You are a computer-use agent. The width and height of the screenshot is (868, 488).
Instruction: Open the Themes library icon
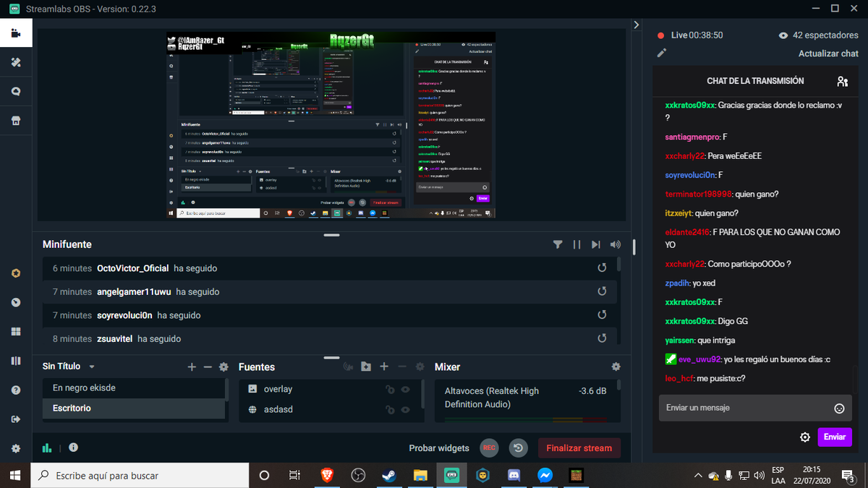[16, 63]
